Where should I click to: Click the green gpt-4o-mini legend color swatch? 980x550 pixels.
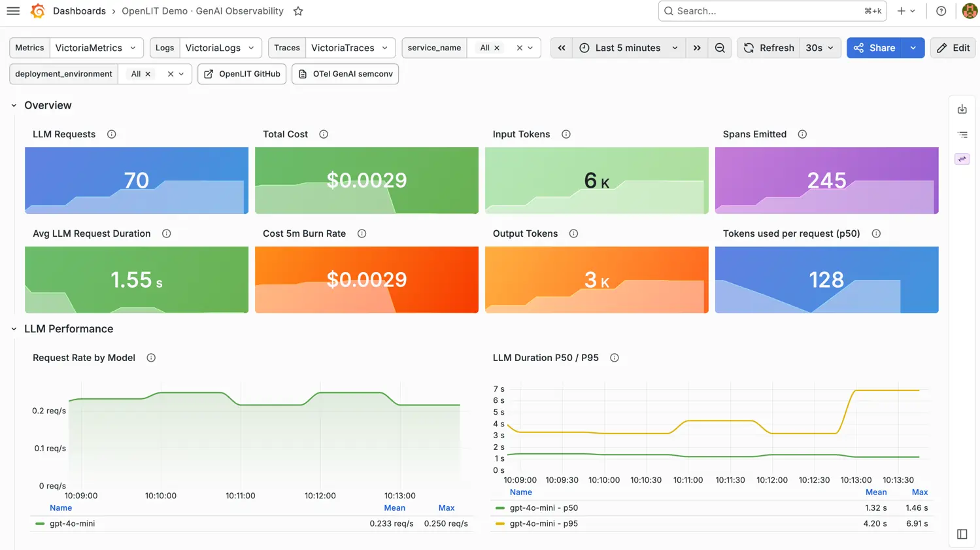click(40, 524)
